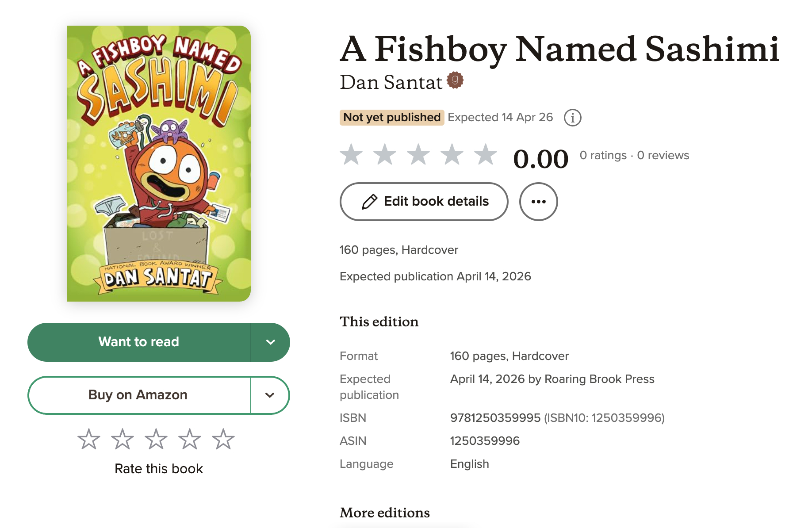This screenshot has height=528, width=812.
Task: Click the Not yet published badge
Action: [392, 117]
